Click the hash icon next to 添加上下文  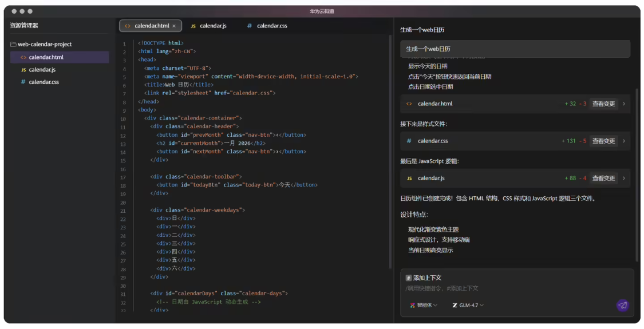tap(408, 278)
